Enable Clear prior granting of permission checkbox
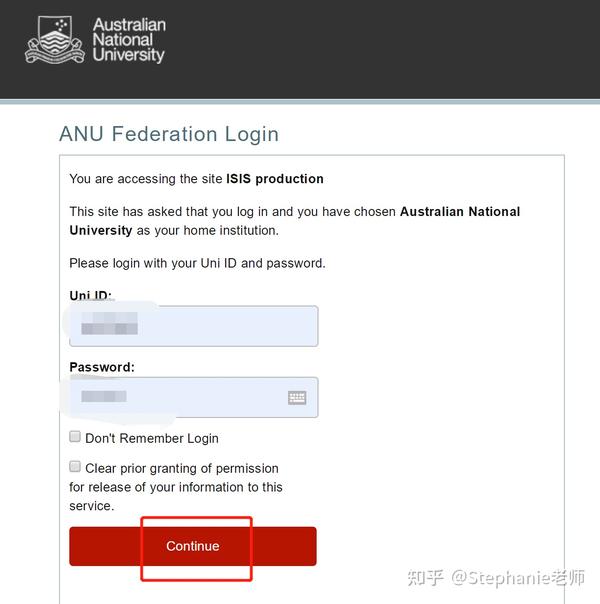Image resolution: width=600 pixels, height=604 pixels. click(75, 466)
